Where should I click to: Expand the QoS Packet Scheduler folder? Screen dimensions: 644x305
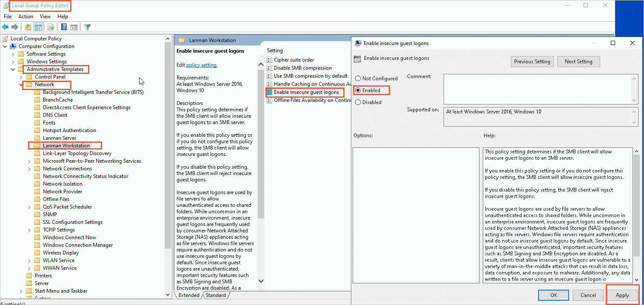pyautogui.click(x=29, y=207)
